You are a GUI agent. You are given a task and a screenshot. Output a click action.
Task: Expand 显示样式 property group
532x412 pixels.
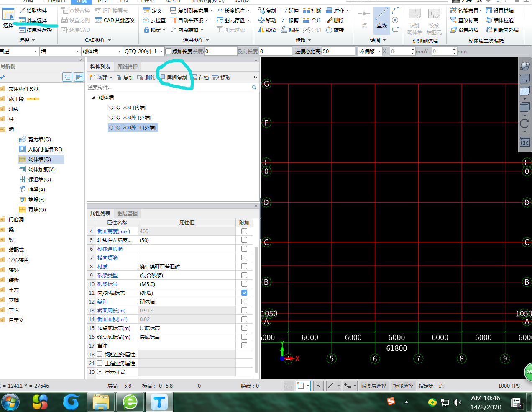[100, 371]
